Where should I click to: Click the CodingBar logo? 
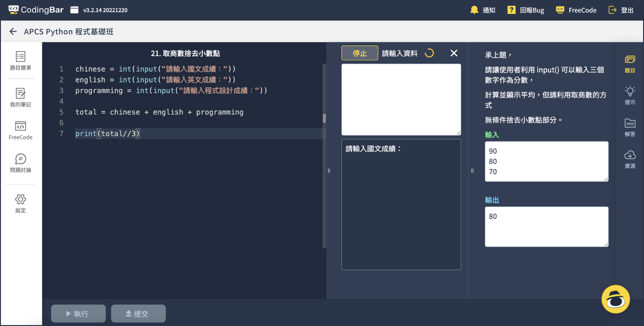(x=35, y=9)
